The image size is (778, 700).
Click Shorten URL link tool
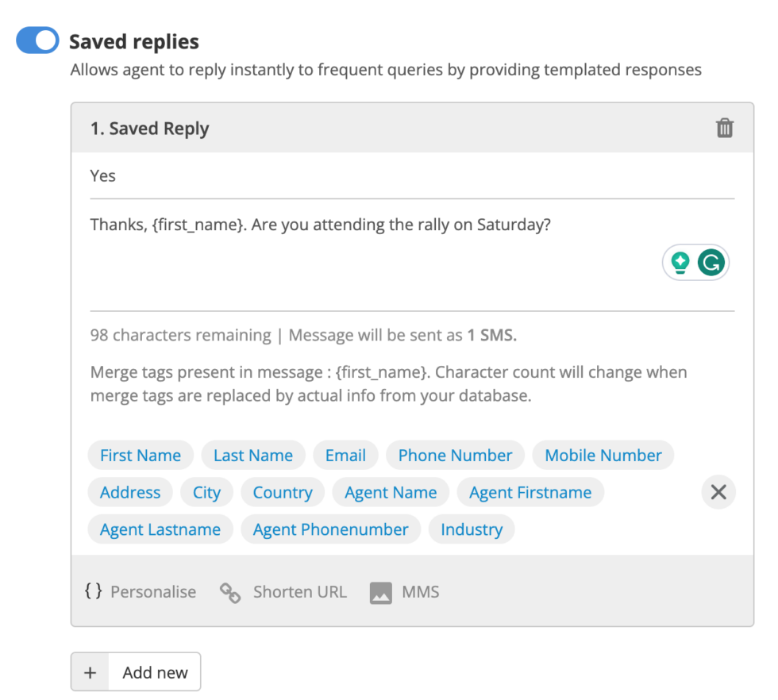click(x=283, y=592)
